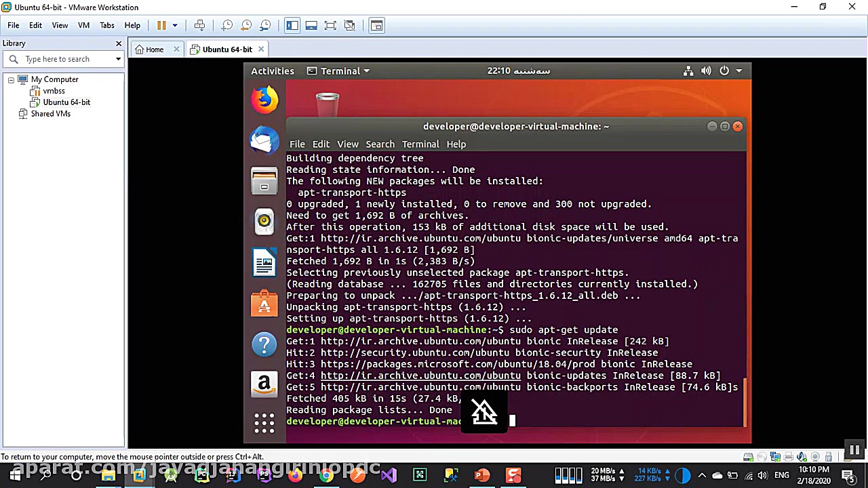Open the Windows volume slider from the tray
Viewport: 868px width, 488px height.
coord(762,475)
